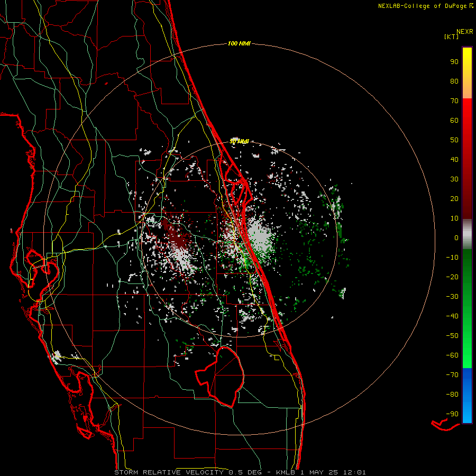
Task: Click the -10 scale value
Action: pyautogui.click(x=452, y=258)
